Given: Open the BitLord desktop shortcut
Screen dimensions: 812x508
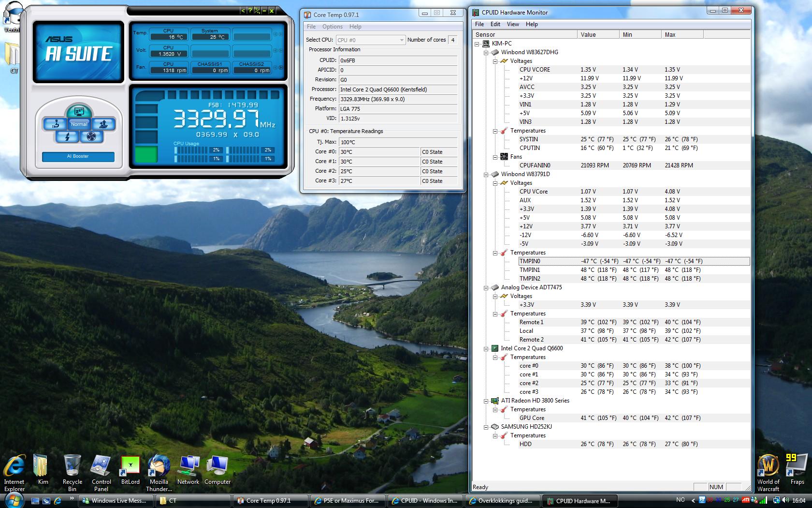Looking at the screenshot, I should pyautogui.click(x=130, y=469).
